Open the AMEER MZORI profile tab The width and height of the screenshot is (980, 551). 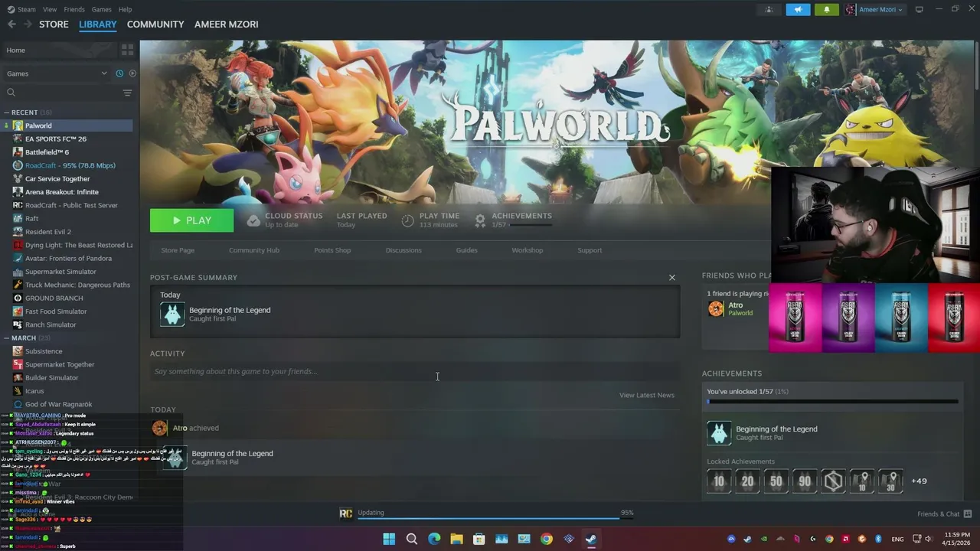tap(226, 24)
